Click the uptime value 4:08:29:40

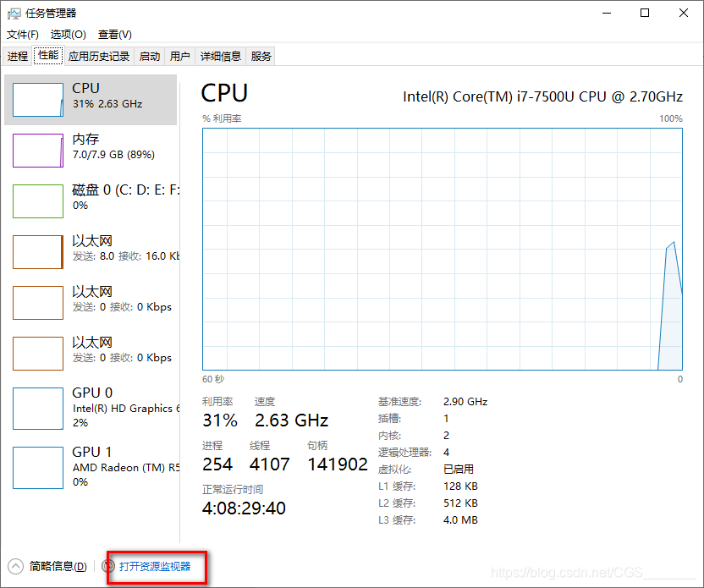point(244,508)
